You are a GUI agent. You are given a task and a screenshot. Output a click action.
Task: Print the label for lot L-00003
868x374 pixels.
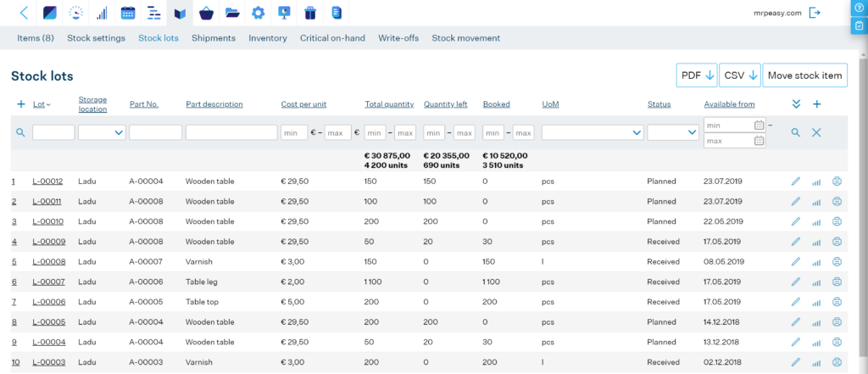tap(837, 362)
